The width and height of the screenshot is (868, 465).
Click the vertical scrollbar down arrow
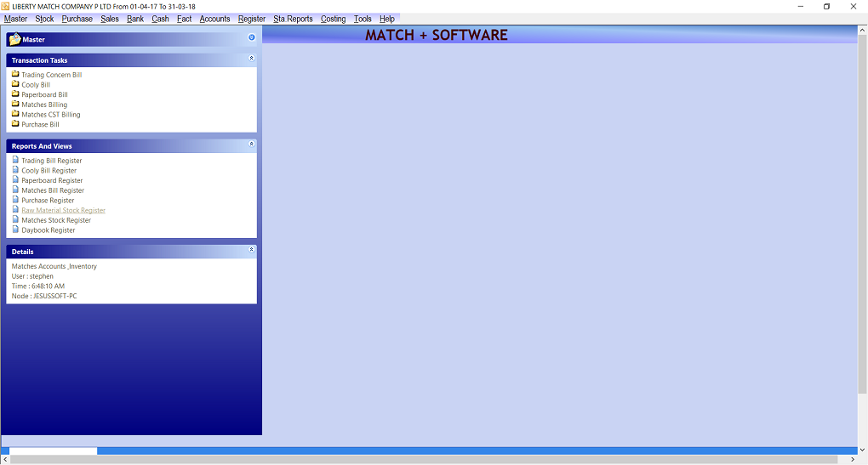pos(862,449)
